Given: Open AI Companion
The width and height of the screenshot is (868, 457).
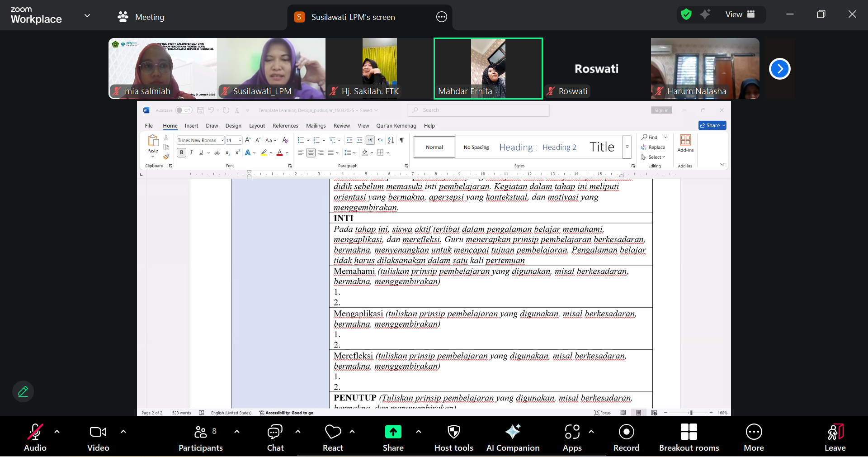Looking at the screenshot, I should coord(513,437).
